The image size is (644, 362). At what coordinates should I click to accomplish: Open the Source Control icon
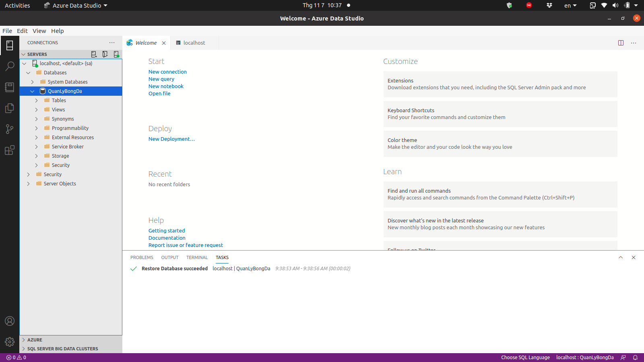(10, 129)
